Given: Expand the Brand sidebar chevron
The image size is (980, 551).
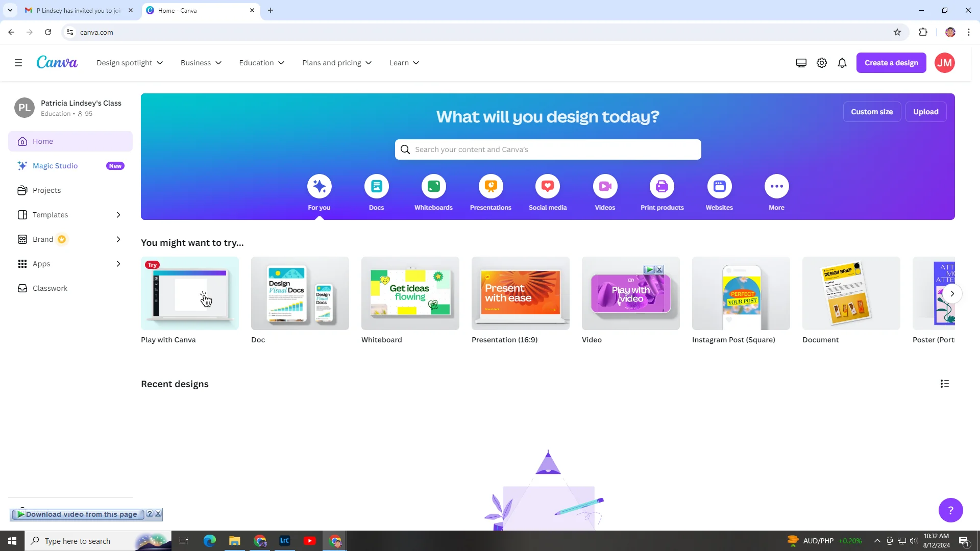Looking at the screenshot, I should [x=118, y=239].
